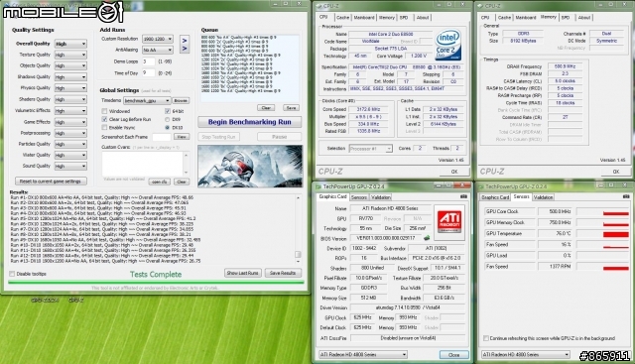The width and height of the screenshot is (635, 364).
Task: Open the Overall Quality dropdown
Action: point(70,44)
